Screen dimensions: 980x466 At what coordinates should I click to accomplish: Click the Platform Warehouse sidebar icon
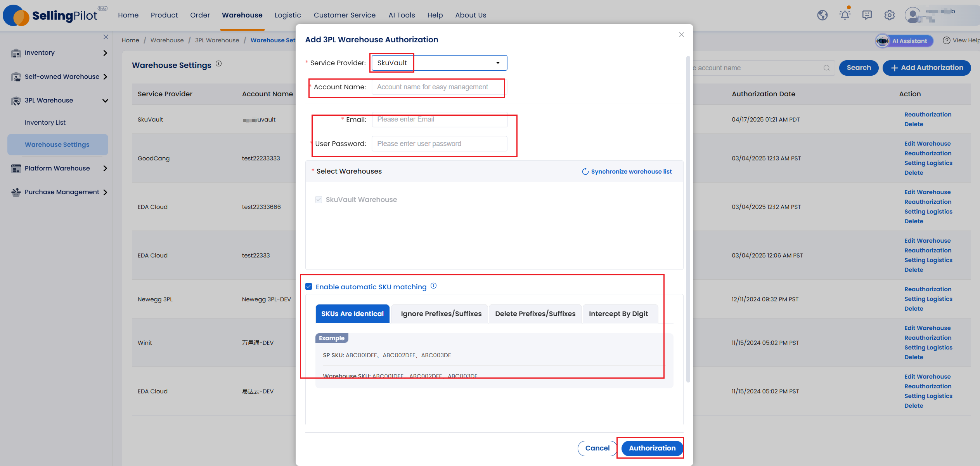click(x=16, y=169)
